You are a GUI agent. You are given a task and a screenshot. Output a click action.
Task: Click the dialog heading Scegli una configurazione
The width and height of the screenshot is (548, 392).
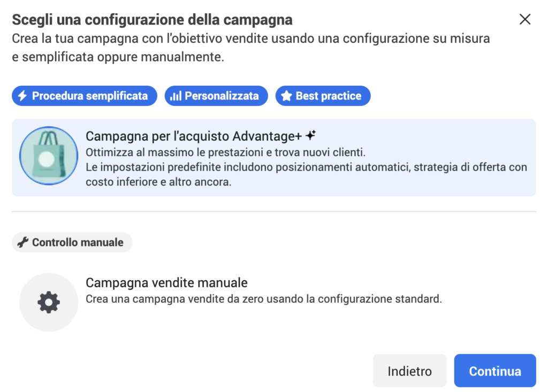click(x=153, y=20)
